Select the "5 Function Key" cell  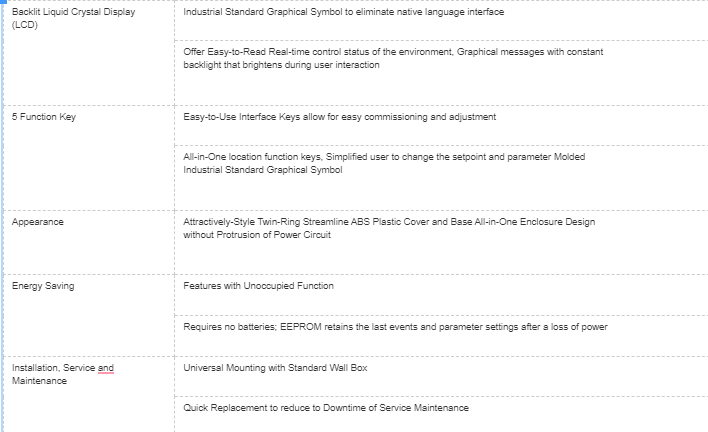tap(44, 117)
